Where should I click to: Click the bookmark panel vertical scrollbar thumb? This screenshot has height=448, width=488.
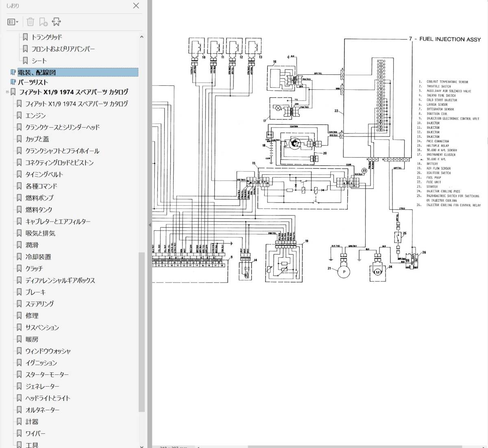click(142, 331)
